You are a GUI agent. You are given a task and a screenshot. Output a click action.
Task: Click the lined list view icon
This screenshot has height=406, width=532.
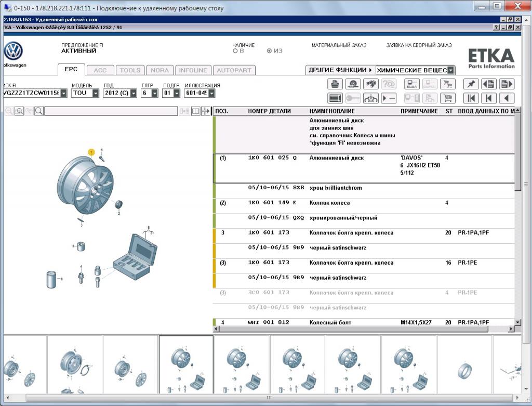(335, 98)
